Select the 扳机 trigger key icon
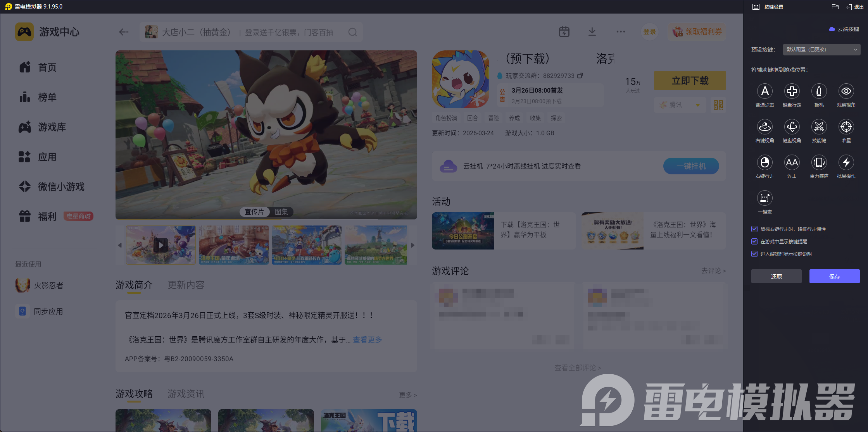This screenshot has height=432, width=868. [x=819, y=91]
